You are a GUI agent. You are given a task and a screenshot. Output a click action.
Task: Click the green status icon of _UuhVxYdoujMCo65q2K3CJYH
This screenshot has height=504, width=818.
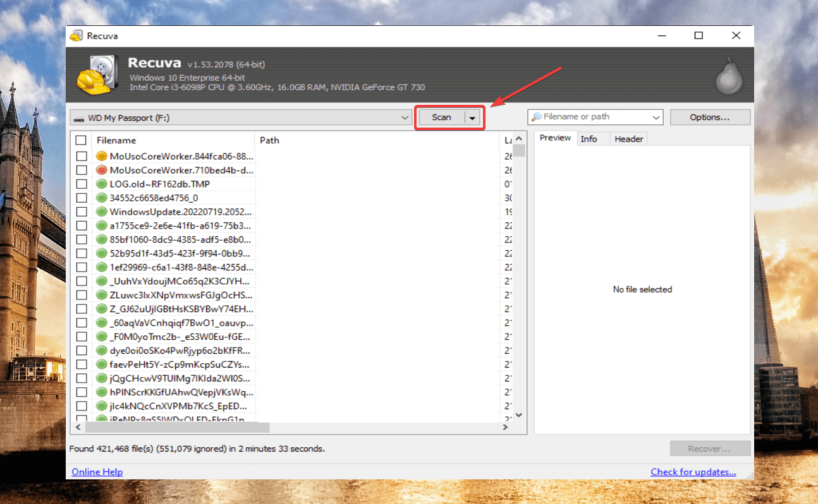tap(101, 281)
